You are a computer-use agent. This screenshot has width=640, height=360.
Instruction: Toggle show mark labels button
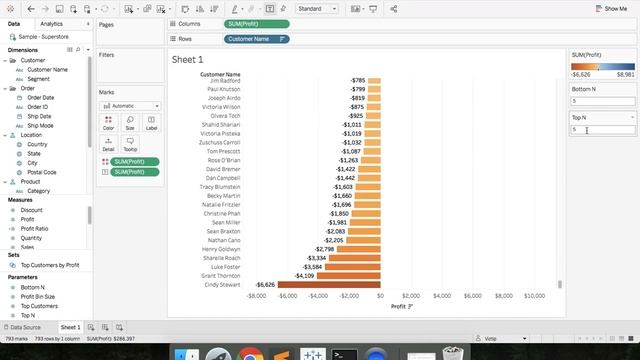(270, 9)
